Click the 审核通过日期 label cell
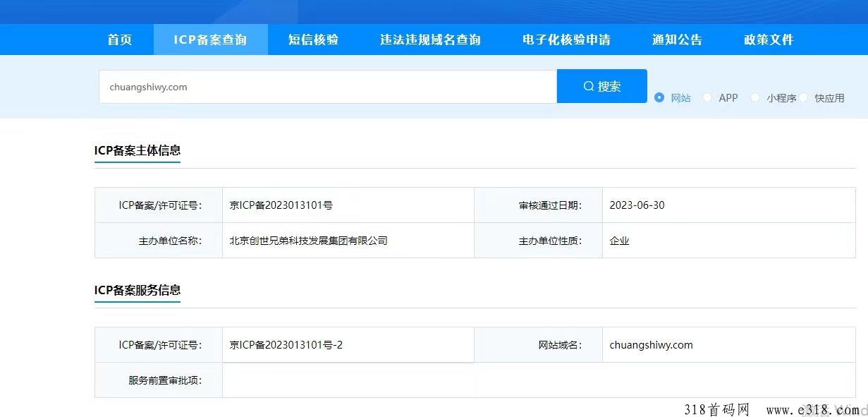Viewport: 868px width, 417px height. [538, 205]
